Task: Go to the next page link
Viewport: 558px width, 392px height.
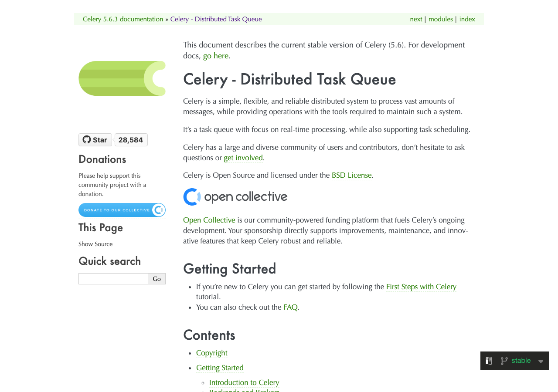Action: pyautogui.click(x=416, y=19)
